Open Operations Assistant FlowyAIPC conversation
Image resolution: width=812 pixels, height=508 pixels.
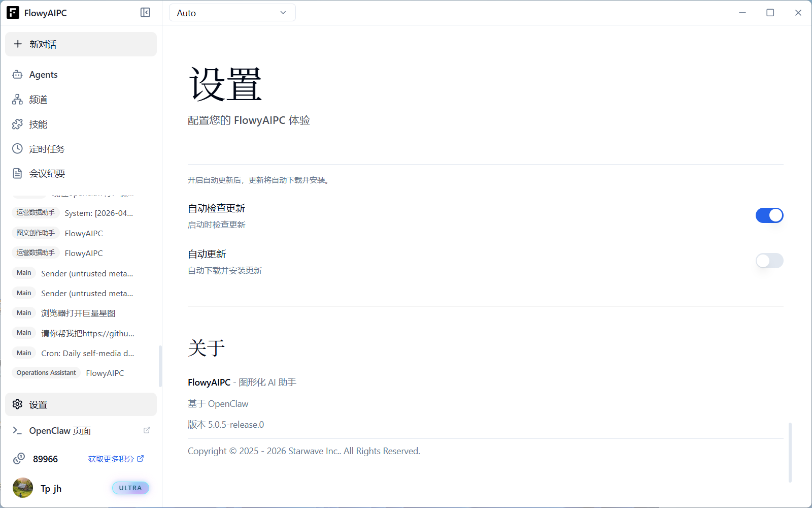tap(81, 373)
